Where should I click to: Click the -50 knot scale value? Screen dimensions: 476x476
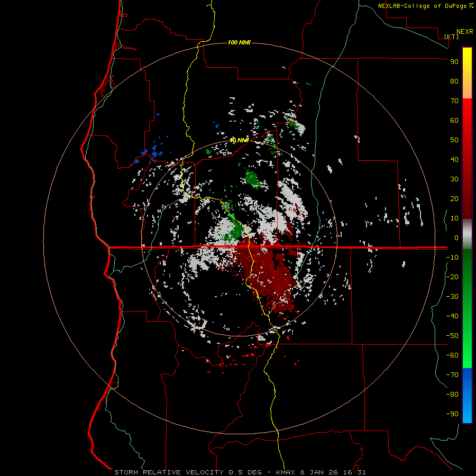(452, 336)
